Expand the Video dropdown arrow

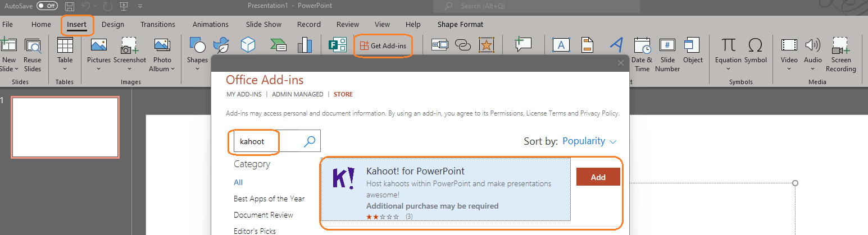click(789, 69)
